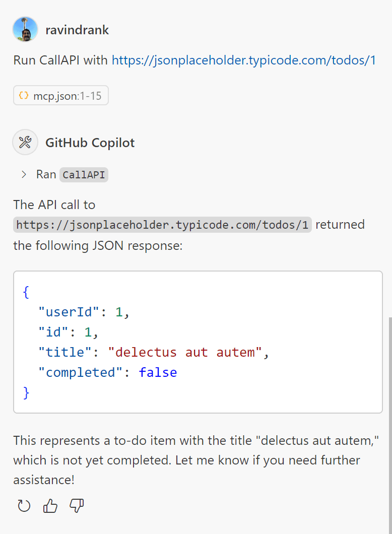392x534 pixels.
Task: Click the false value in JSON block
Action: point(158,372)
